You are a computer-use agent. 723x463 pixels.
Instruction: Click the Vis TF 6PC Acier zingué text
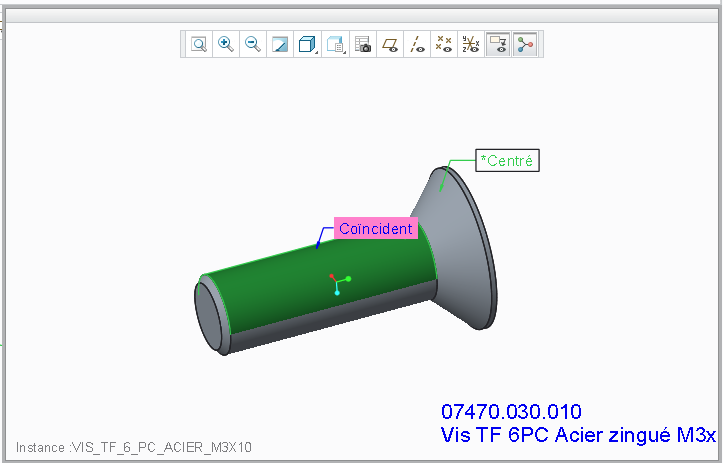click(556, 435)
